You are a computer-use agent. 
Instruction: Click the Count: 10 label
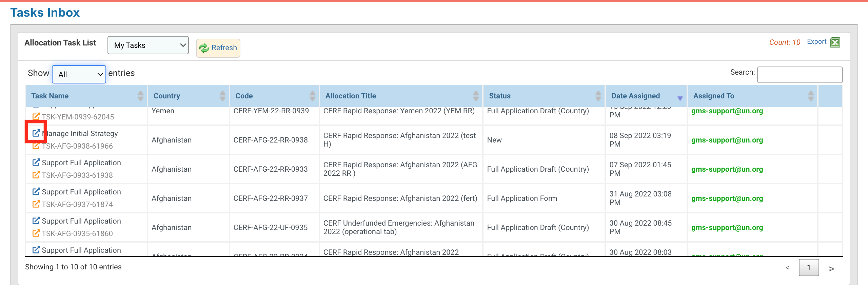[784, 42]
